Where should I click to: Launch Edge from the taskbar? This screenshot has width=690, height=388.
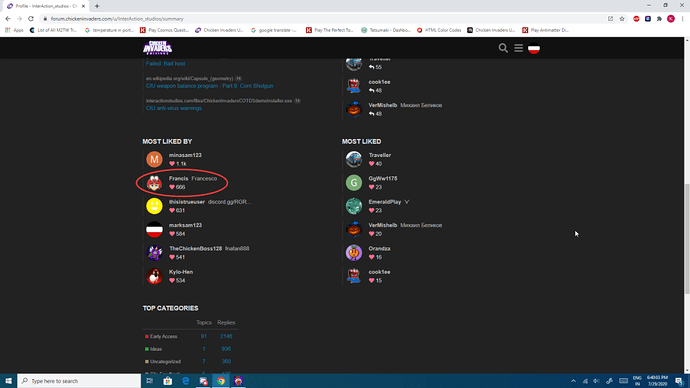[x=186, y=381]
